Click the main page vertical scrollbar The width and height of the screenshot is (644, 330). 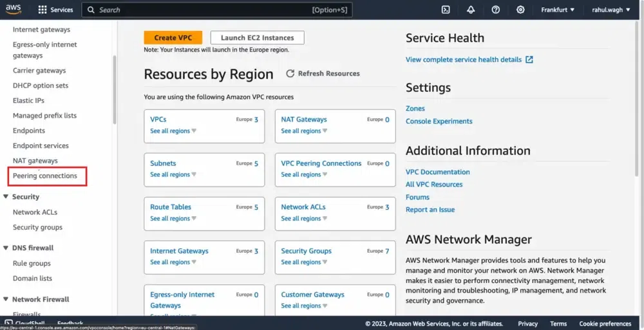click(x=637, y=100)
